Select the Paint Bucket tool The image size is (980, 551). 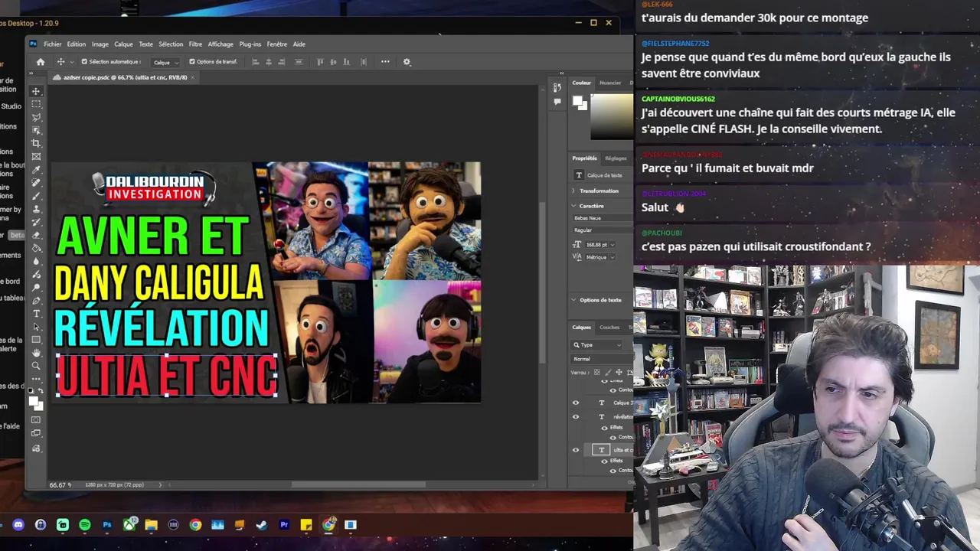(36, 248)
